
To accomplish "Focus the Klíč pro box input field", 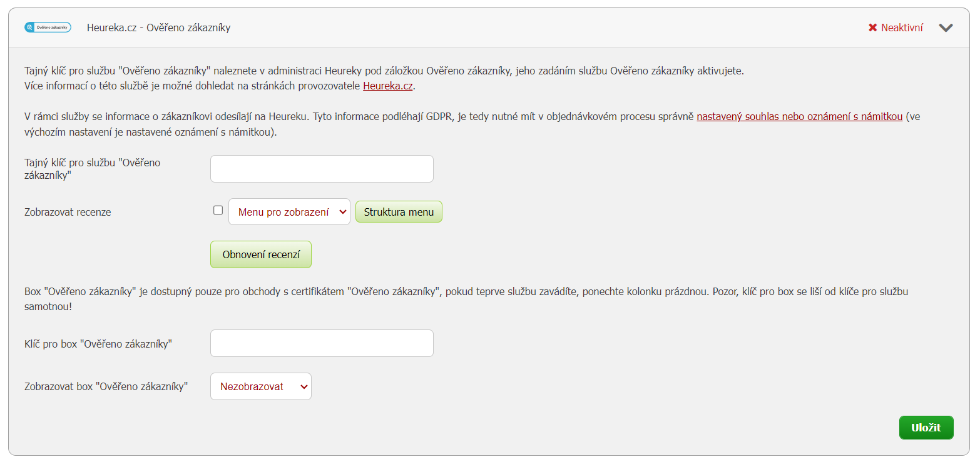I will tap(322, 343).
